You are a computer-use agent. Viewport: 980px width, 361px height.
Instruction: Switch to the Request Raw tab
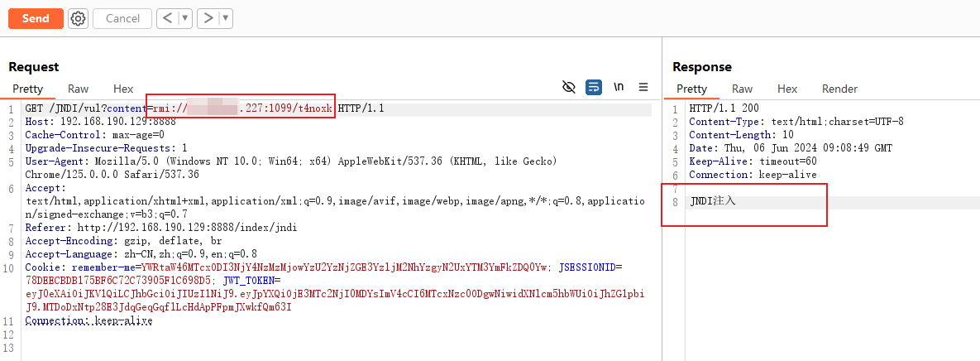[x=78, y=89]
